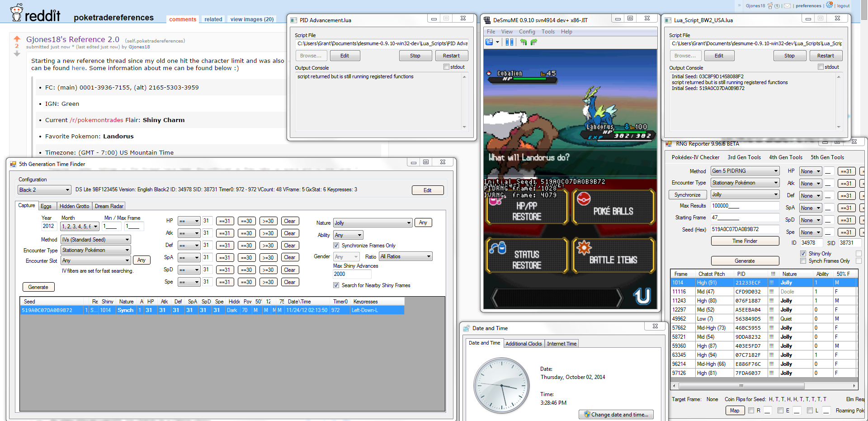Switch to Eggs tab in Time Finder
The height and width of the screenshot is (421, 868).
46,206
